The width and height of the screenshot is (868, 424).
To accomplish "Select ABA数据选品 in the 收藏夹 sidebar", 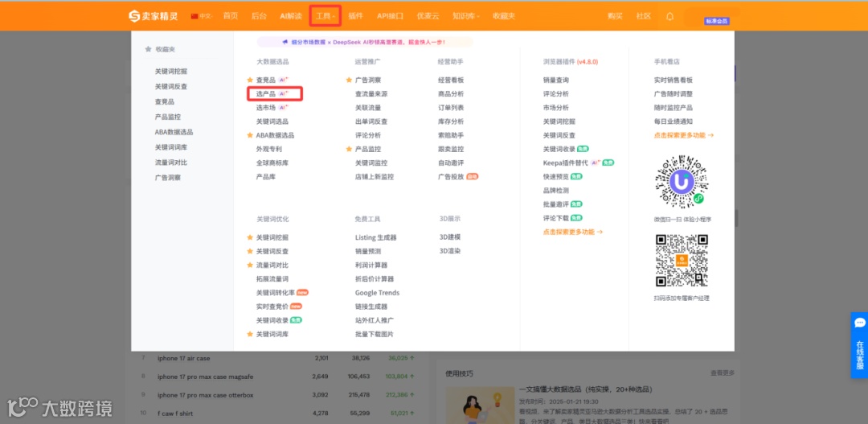I will 174,132.
